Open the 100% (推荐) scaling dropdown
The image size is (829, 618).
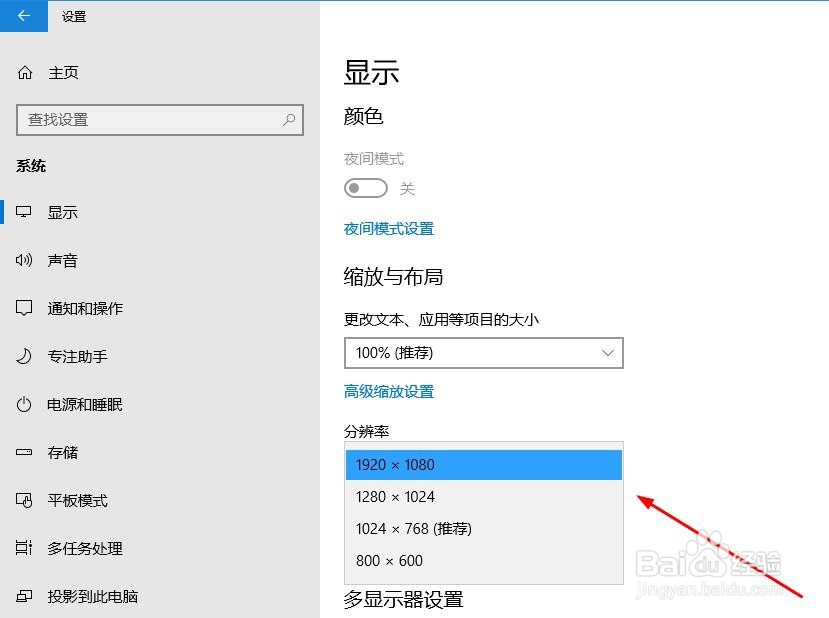tap(484, 353)
